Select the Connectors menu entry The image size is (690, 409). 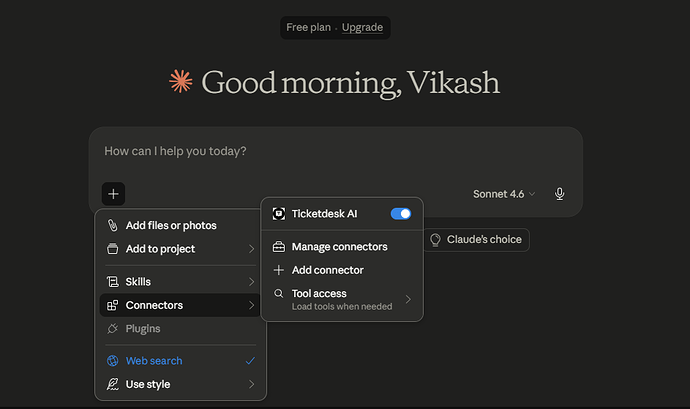[180, 305]
